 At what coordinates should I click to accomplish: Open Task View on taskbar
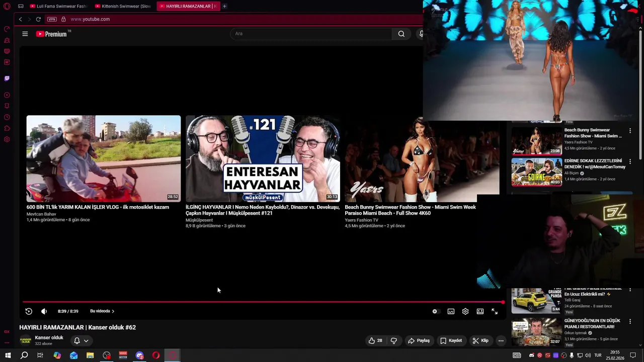40,355
